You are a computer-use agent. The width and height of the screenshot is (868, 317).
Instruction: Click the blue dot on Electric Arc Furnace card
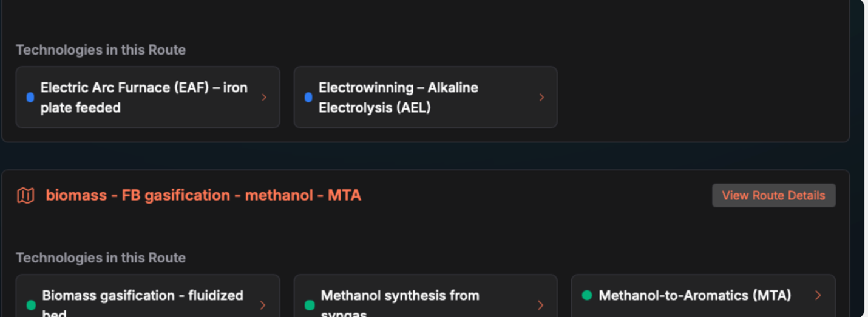(30, 97)
